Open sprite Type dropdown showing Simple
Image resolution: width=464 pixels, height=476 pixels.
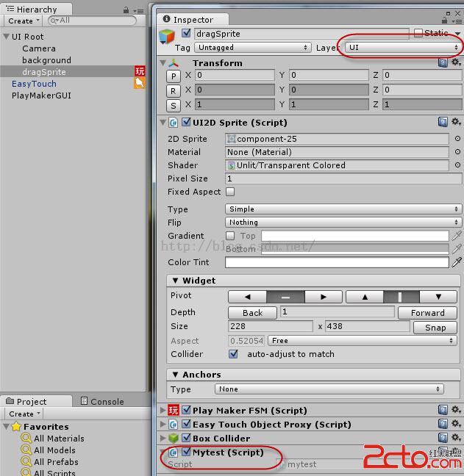click(x=343, y=209)
